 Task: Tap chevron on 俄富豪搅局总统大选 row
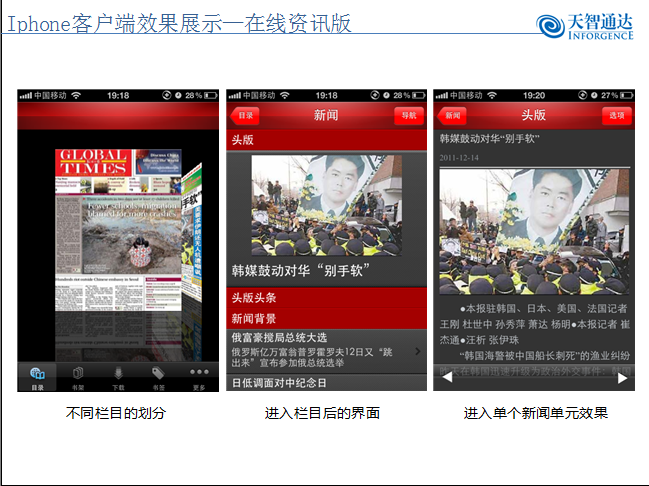pyautogui.click(x=418, y=351)
